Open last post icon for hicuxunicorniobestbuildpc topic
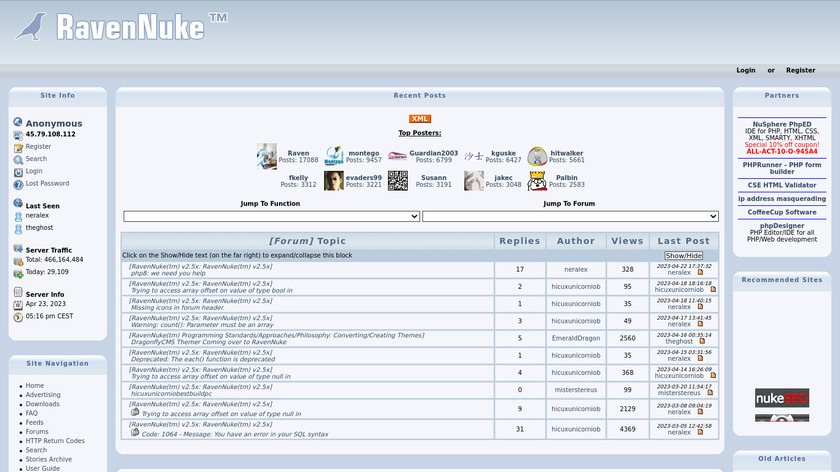 [710, 393]
